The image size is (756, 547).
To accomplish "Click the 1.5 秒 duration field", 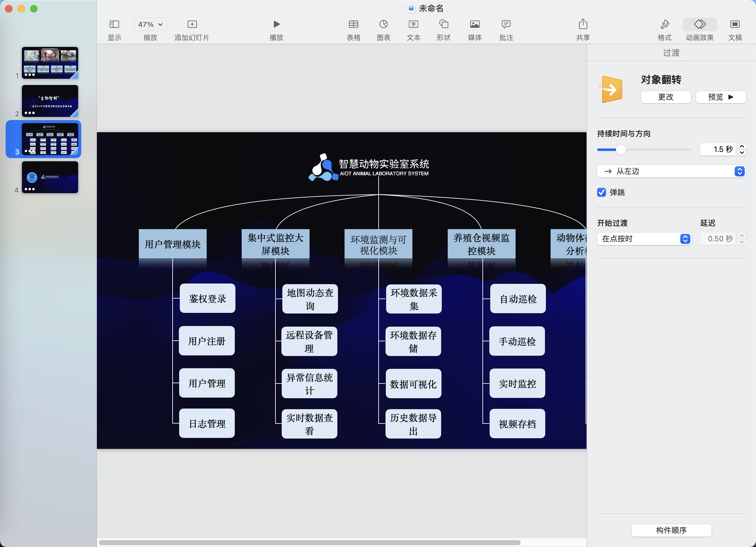I will (x=718, y=149).
